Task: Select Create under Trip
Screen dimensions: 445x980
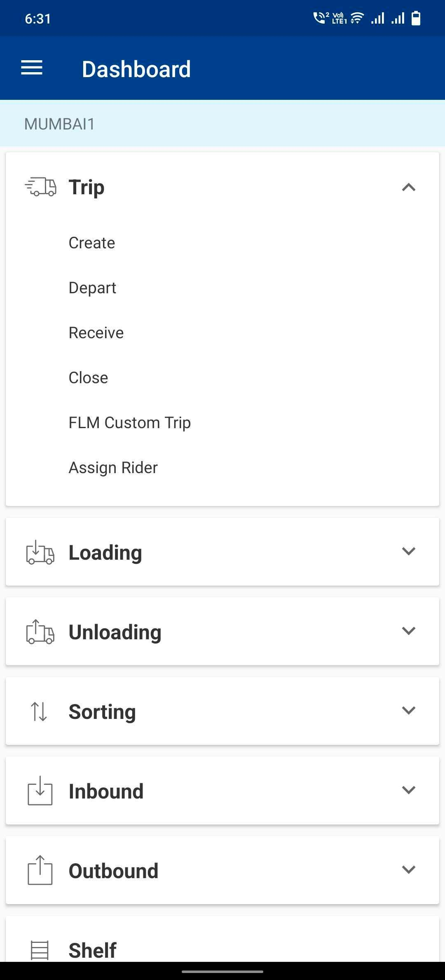Action: coord(92,243)
